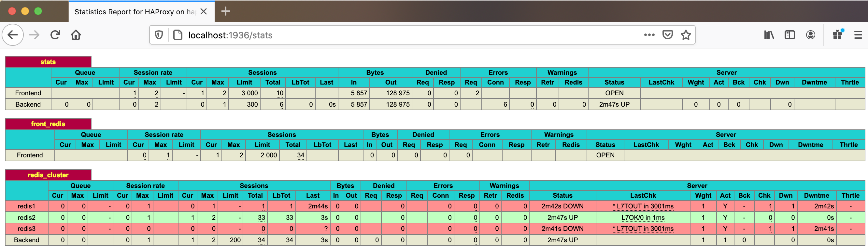
Task: Click front_redis Frontend row label
Action: point(30,155)
